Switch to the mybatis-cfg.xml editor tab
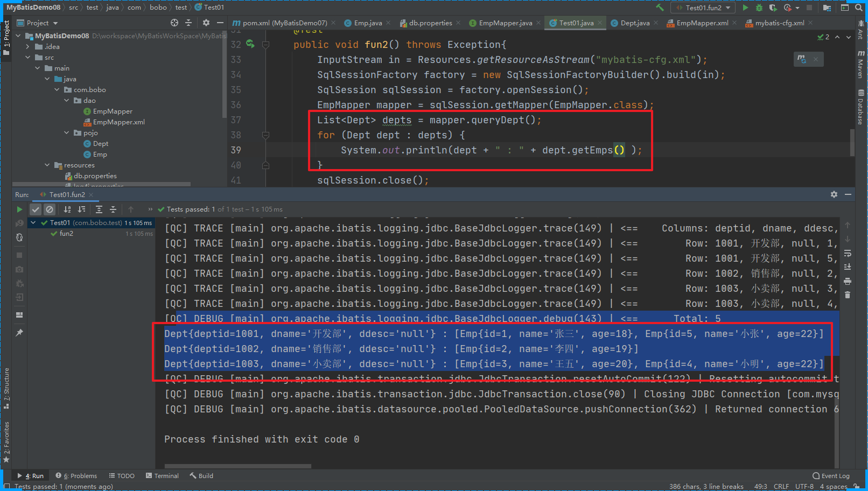 coord(779,23)
